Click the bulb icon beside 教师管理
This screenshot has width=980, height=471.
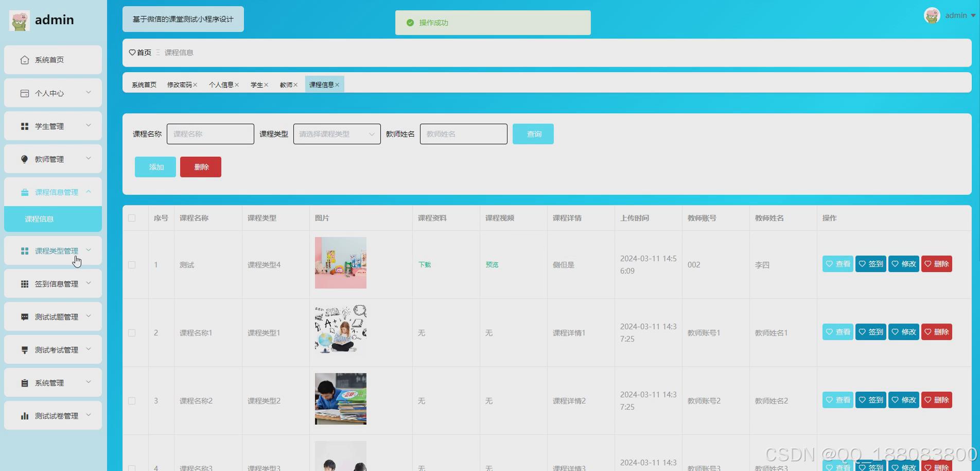24,159
